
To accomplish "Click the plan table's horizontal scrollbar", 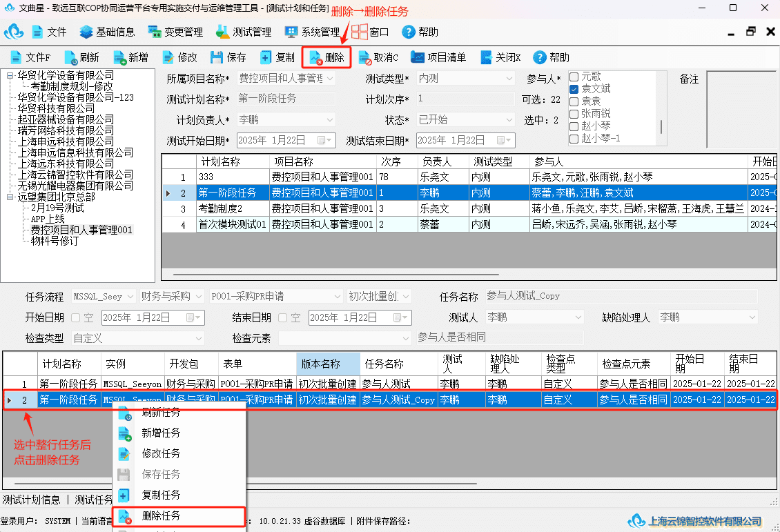I will tap(335, 274).
